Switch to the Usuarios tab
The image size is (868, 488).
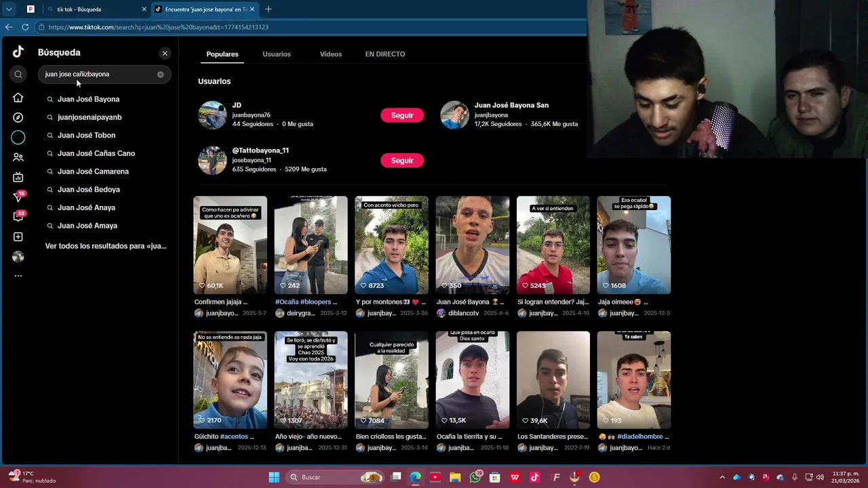click(277, 54)
